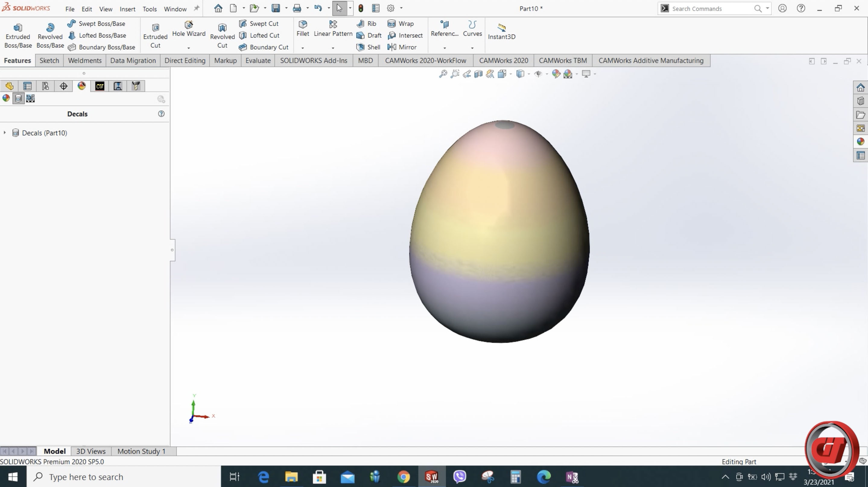The image size is (868, 487).
Task: Open the Insert menu
Action: [x=127, y=9]
